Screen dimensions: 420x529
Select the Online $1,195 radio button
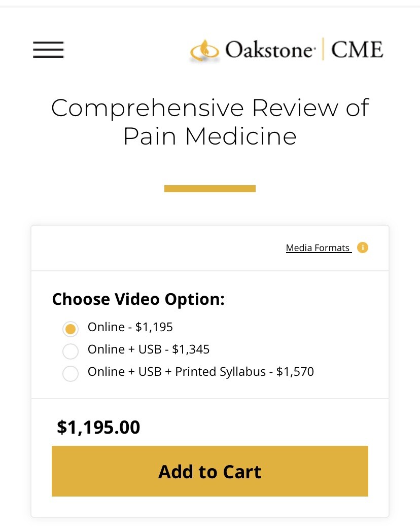(x=71, y=329)
